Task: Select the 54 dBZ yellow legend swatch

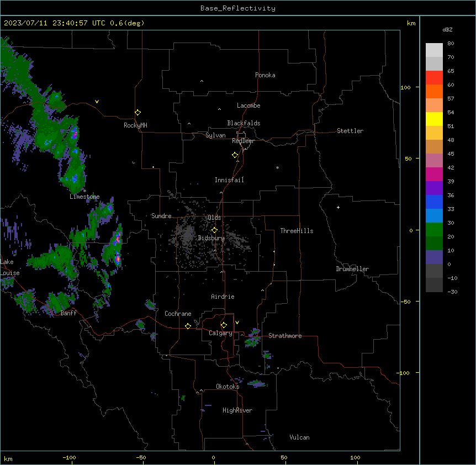Action: point(434,119)
